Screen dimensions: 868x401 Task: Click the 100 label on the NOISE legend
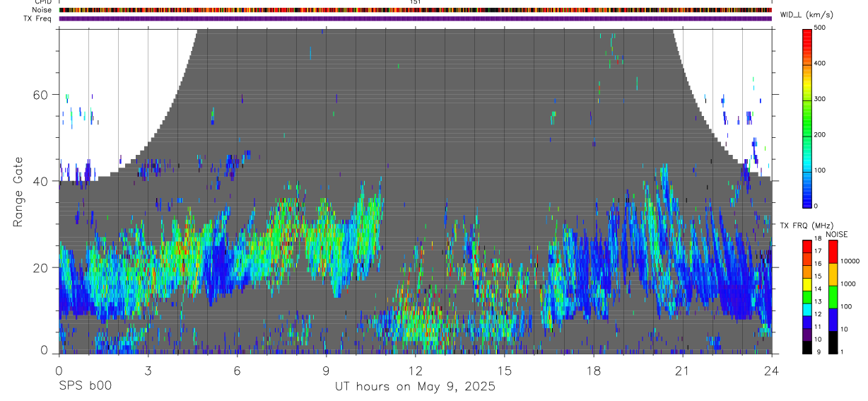(847, 307)
